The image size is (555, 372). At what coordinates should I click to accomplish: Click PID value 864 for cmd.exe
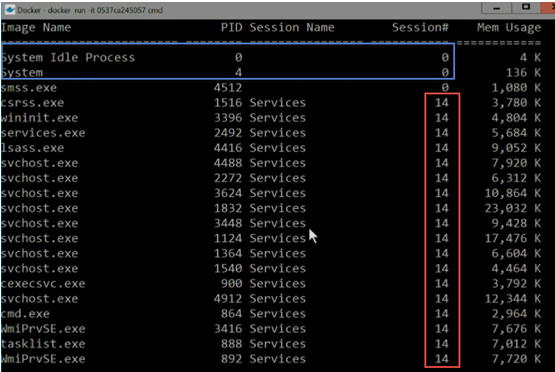pos(231,314)
